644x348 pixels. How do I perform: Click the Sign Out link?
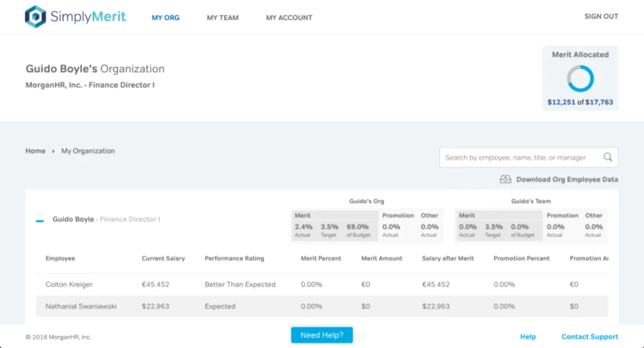(601, 17)
